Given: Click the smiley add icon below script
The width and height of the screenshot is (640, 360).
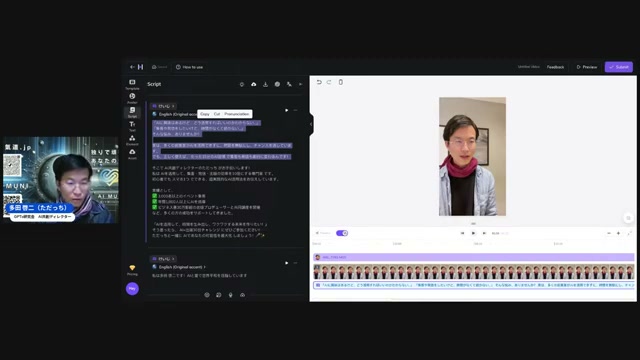Looking at the screenshot, I should 207,295.
